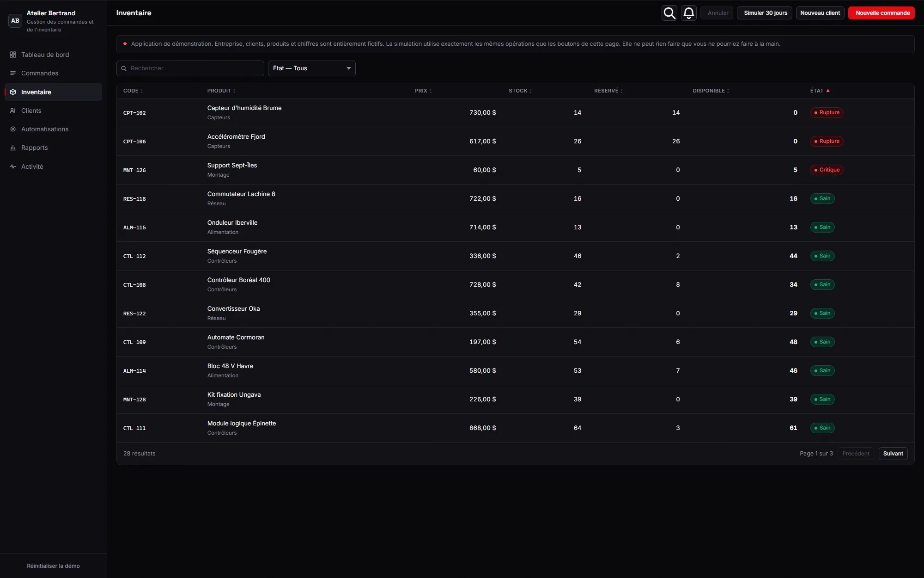The image size is (924, 578).
Task: Select the Capteur d'humidité Brume row
Action: pyautogui.click(x=515, y=113)
